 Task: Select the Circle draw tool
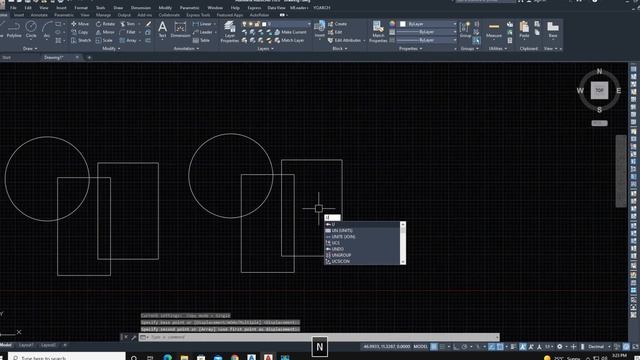[31, 29]
